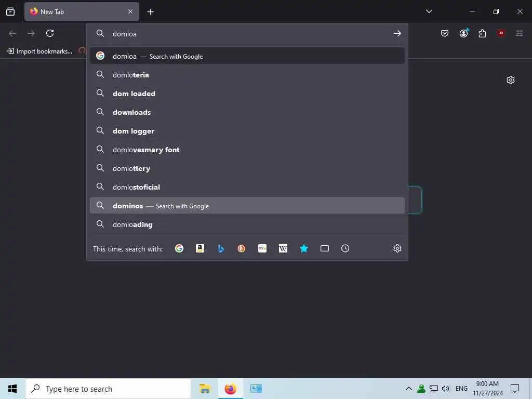Switch ENG input language indicator
The height and width of the screenshot is (399, 532).
click(x=461, y=389)
